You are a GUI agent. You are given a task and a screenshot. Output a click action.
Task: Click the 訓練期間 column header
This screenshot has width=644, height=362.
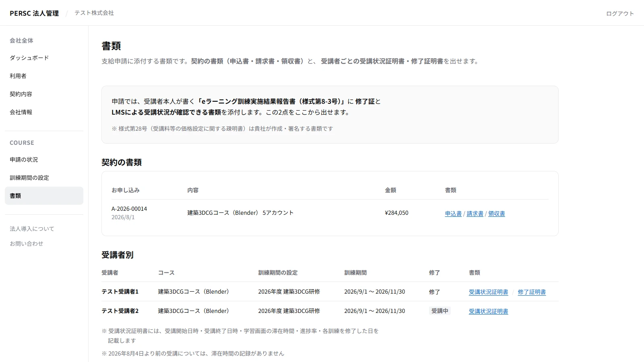point(355,273)
